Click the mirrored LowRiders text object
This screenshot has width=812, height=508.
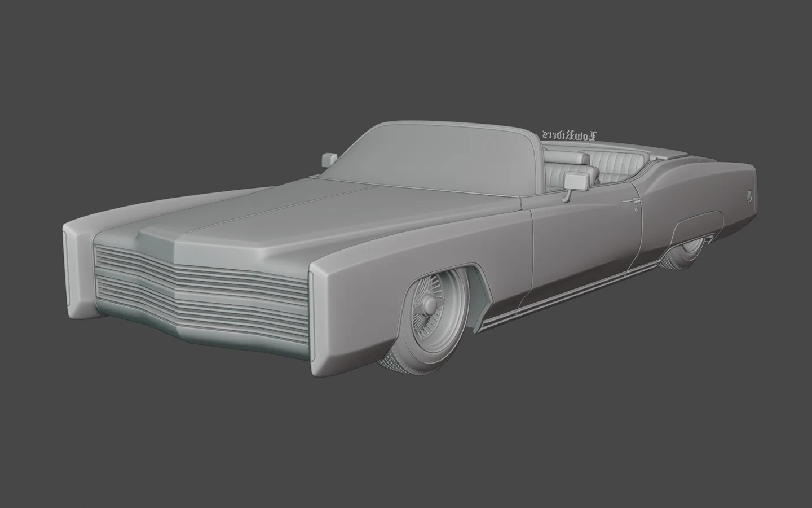pyautogui.click(x=570, y=132)
